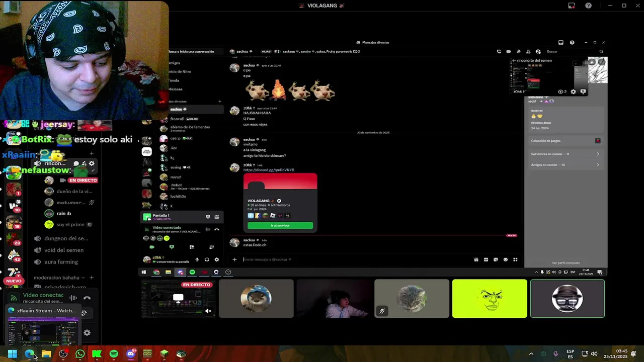644x362 pixels.
Task: Open abismo de los lamentos group DM
Action: coord(190,128)
